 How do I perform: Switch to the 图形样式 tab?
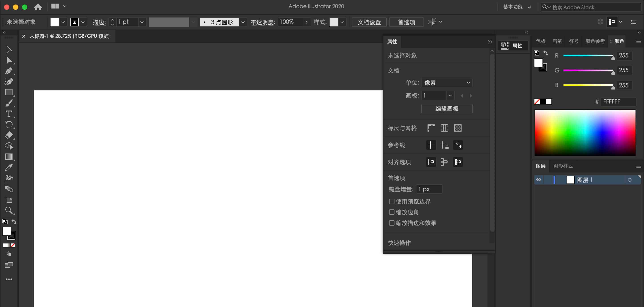pos(563,166)
